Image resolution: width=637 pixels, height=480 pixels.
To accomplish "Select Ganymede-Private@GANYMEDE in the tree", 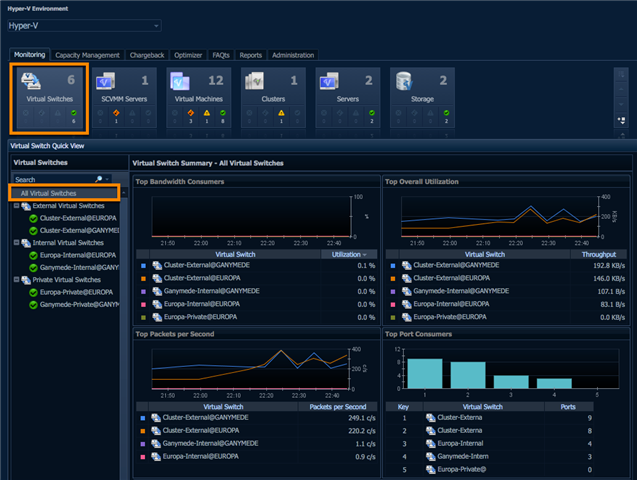I will pyautogui.click(x=79, y=305).
